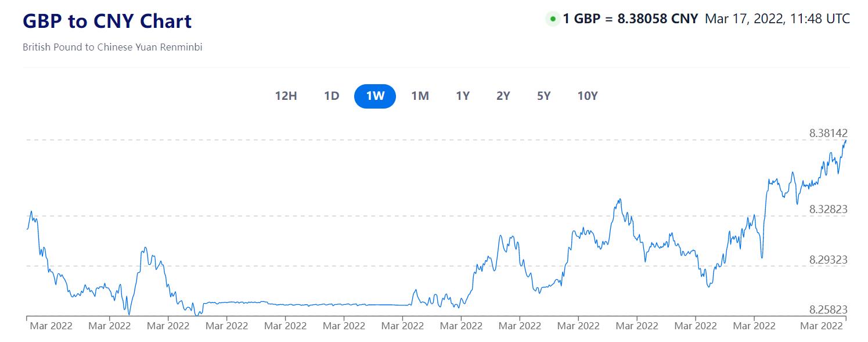The width and height of the screenshot is (868, 342).
Task: Click the rightmost Mar 2022 axis label
Action: (820, 326)
